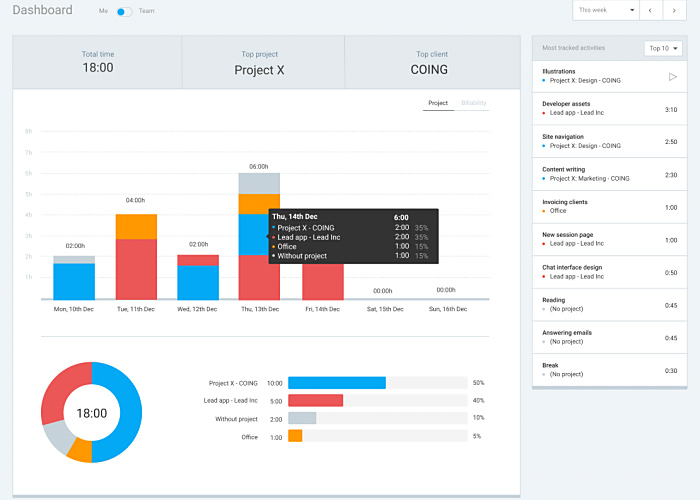Viewport: 700px width, 500px height.
Task: Click the Project X - COING progress bar
Action: point(337,383)
